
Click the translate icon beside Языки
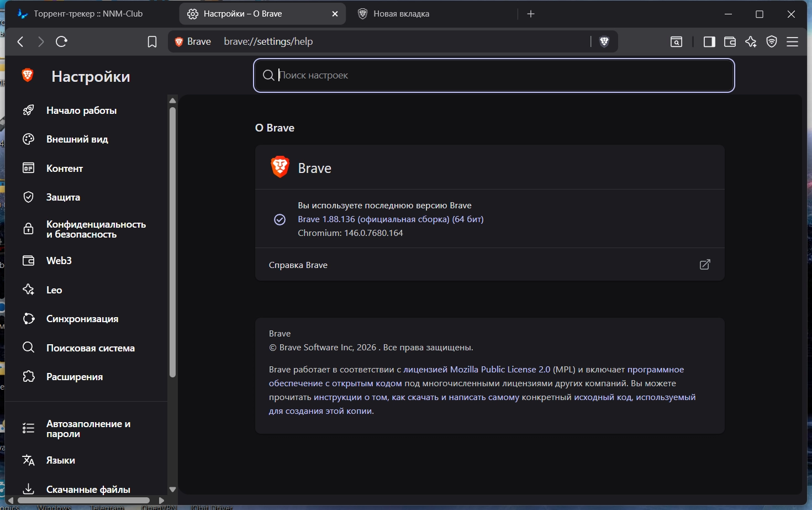tap(28, 460)
